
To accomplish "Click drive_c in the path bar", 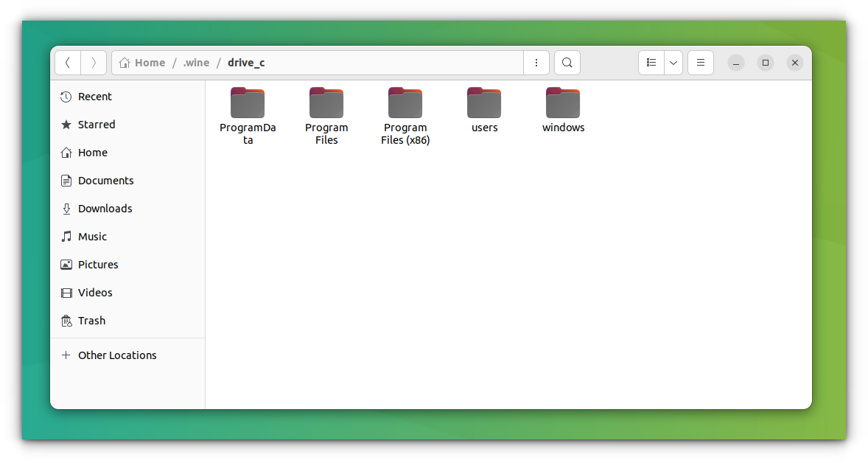I will tap(246, 63).
